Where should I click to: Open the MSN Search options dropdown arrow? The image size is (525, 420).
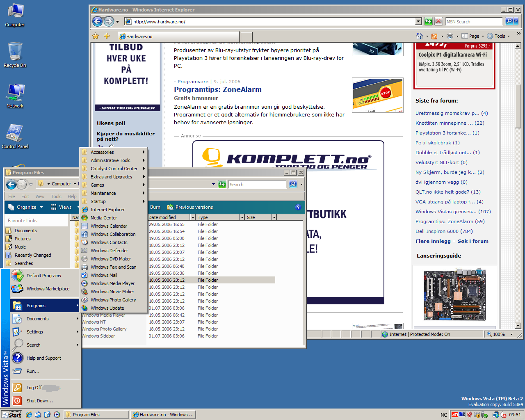pyautogui.click(x=516, y=21)
